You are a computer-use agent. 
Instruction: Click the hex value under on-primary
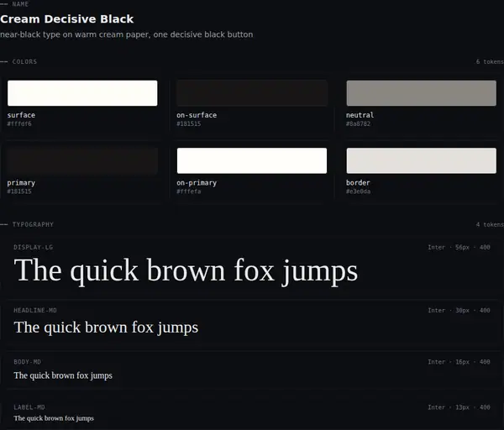[x=189, y=191]
